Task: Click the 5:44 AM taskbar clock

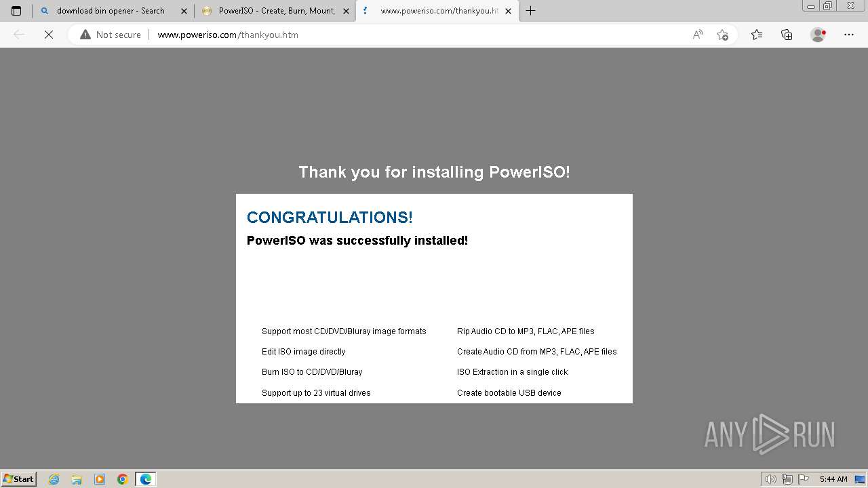Action: [833, 479]
